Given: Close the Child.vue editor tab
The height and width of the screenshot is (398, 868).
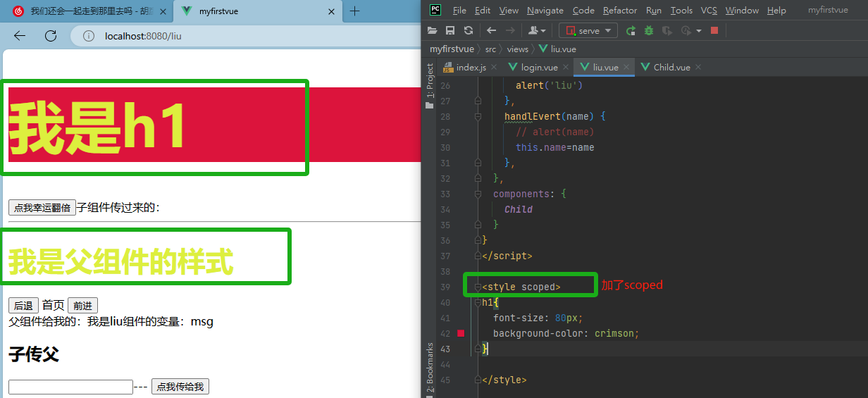Looking at the screenshot, I should (698, 68).
